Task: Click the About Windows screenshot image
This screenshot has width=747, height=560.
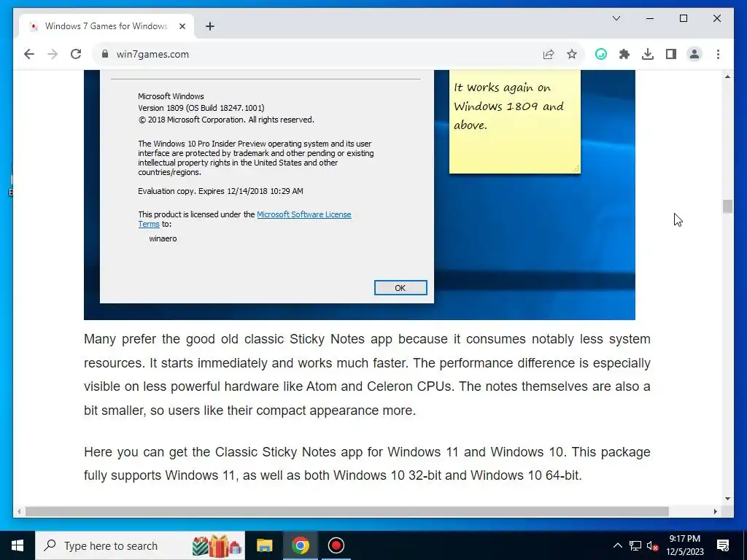Action: 359,195
